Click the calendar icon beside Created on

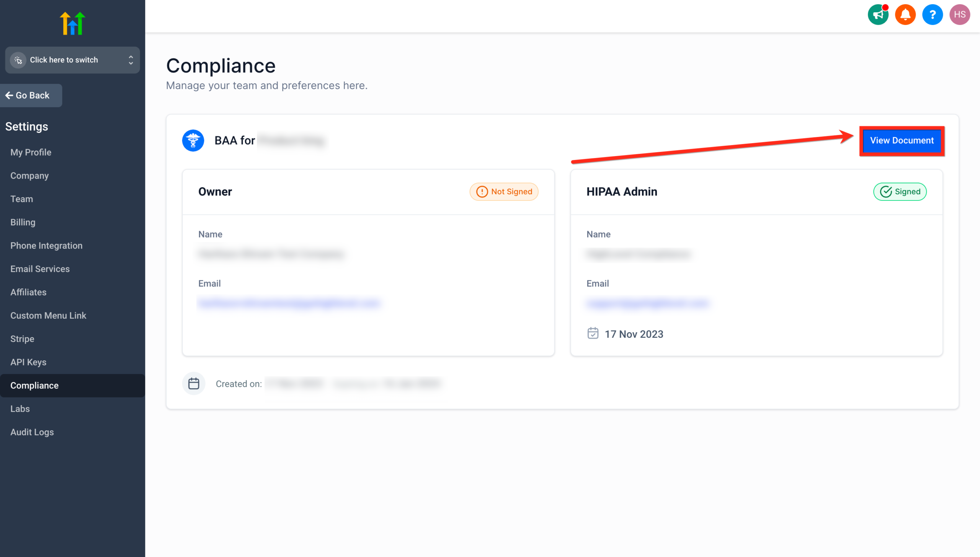[x=194, y=383]
